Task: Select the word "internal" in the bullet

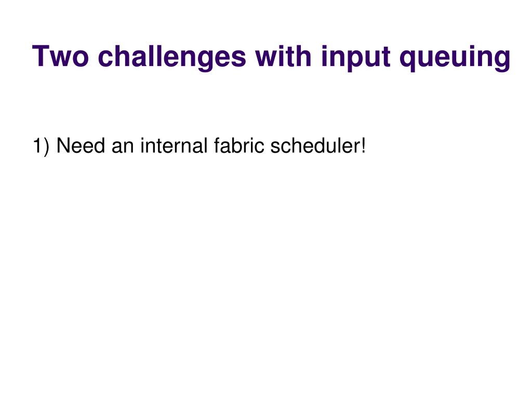Action: [174, 145]
